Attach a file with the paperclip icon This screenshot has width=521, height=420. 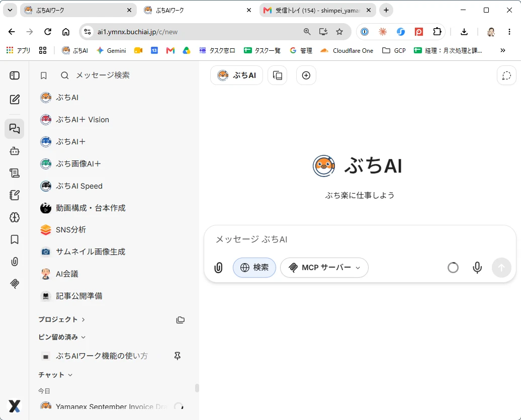pos(218,268)
